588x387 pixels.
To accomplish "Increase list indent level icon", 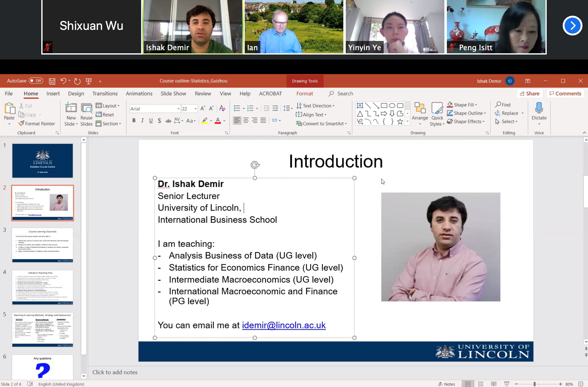I will click(x=275, y=108).
